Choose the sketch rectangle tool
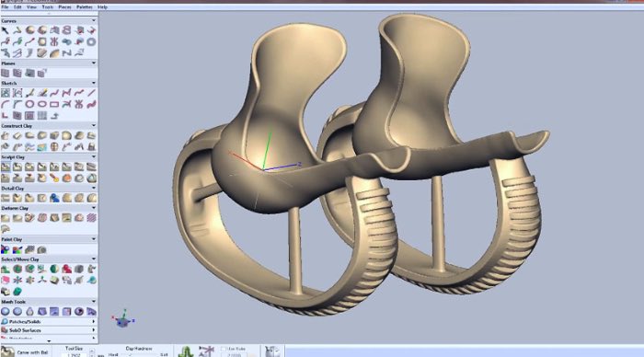Screen dimensions: 644x357 (54, 104)
